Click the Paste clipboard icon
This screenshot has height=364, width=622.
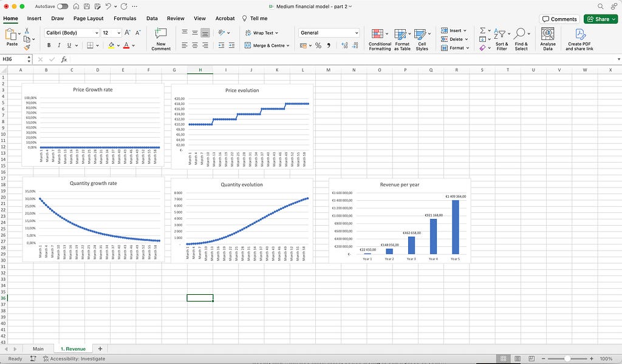(x=11, y=34)
